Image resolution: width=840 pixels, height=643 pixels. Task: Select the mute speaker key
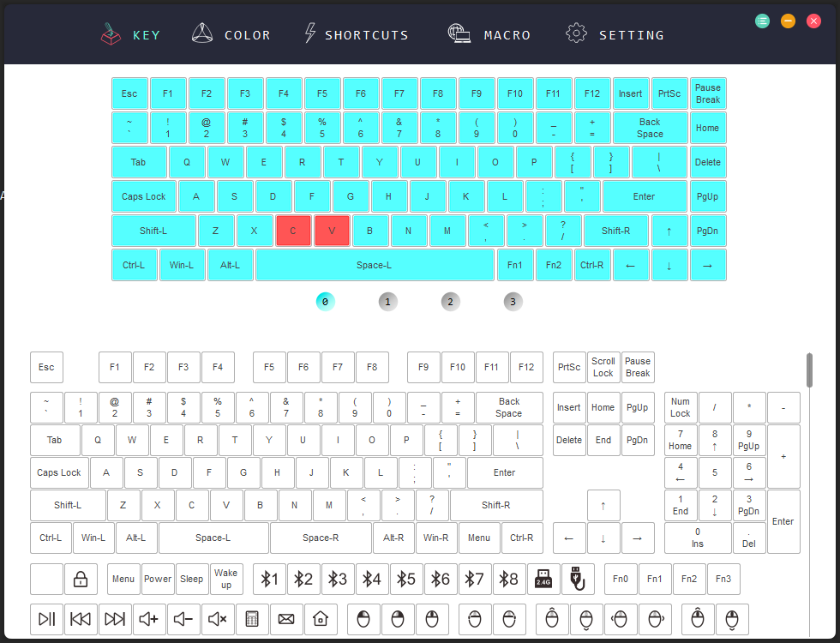pyautogui.click(x=218, y=619)
